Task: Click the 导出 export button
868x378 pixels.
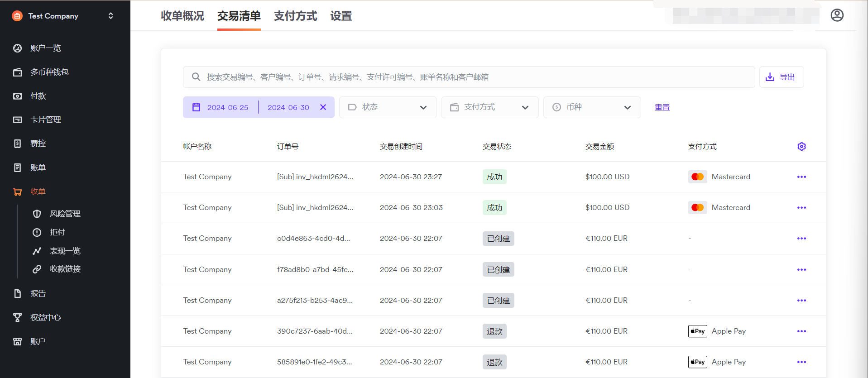Action: pyautogui.click(x=781, y=77)
